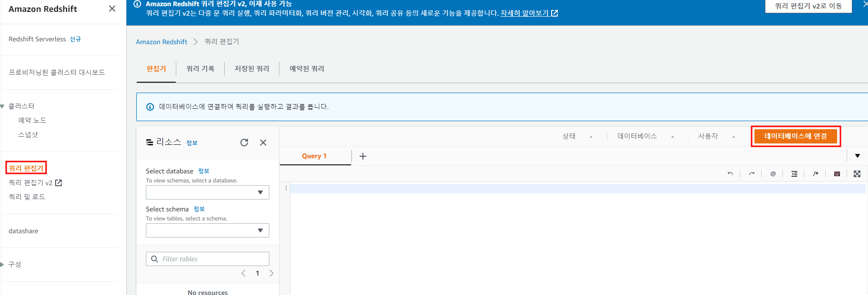Go to next page of resources

point(272,273)
